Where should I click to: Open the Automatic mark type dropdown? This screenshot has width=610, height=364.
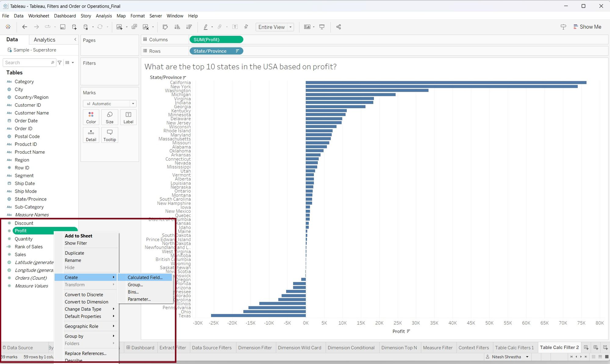[133, 104]
